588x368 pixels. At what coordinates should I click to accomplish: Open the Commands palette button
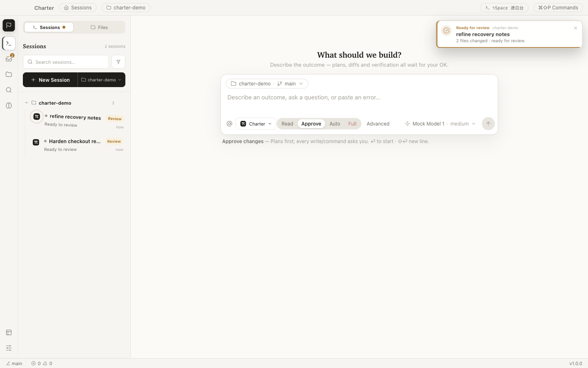click(x=558, y=8)
